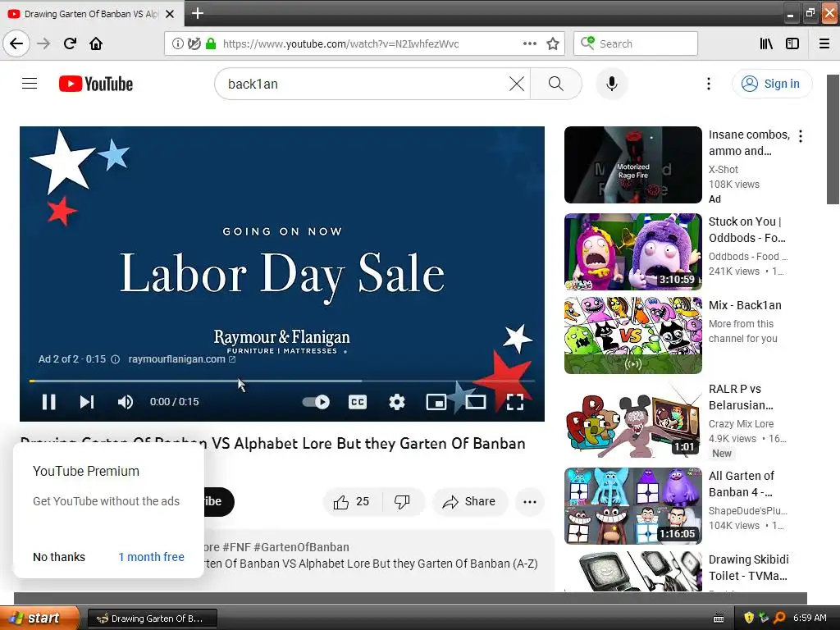Close the Drawing Garten Of Banban tab
840x630 pixels.
tap(170, 14)
